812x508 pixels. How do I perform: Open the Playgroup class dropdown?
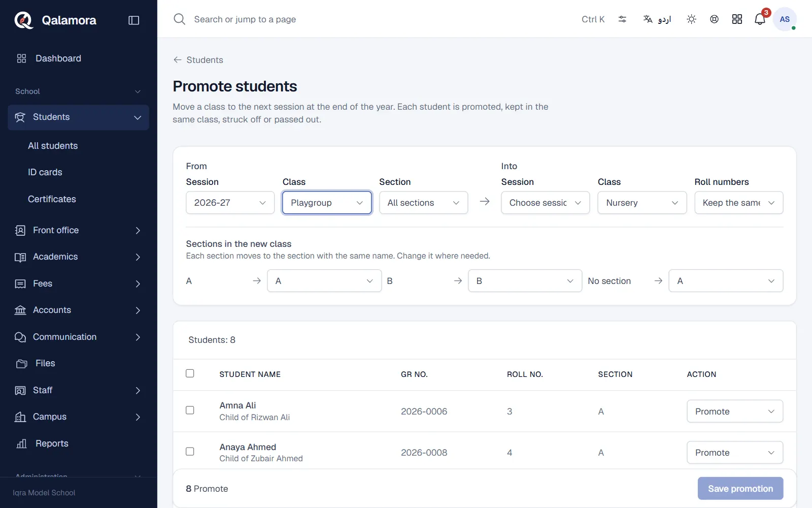point(327,203)
